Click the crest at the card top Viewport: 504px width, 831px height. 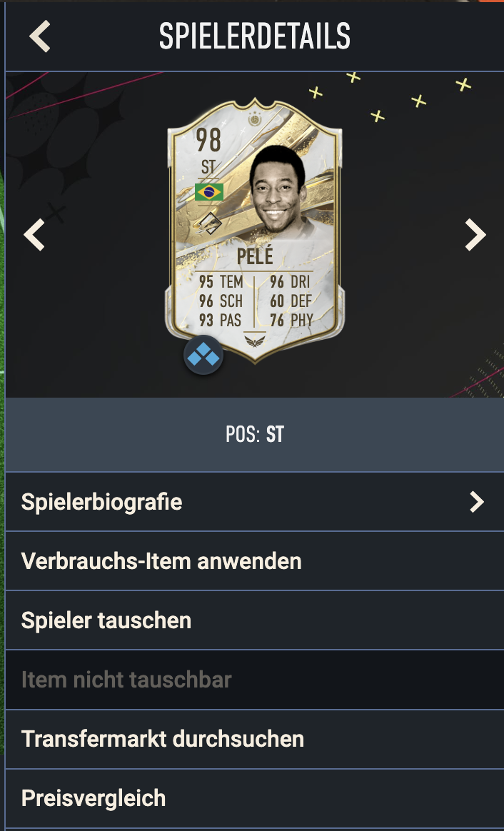click(x=256, y=119)
